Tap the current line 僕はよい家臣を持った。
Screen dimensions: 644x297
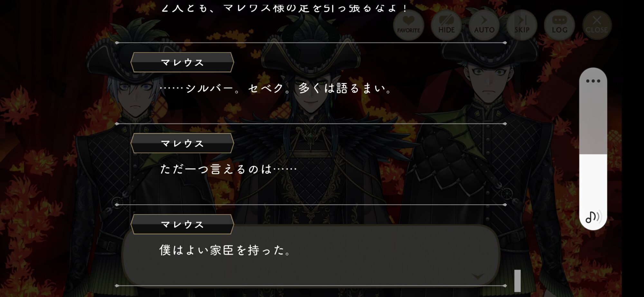click(225, 250)
